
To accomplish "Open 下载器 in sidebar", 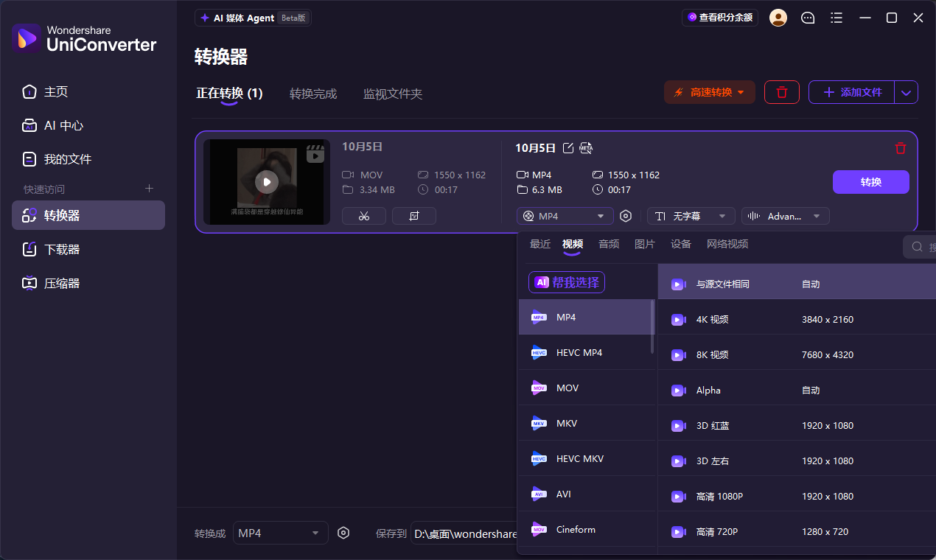I will tap(88, 249).
